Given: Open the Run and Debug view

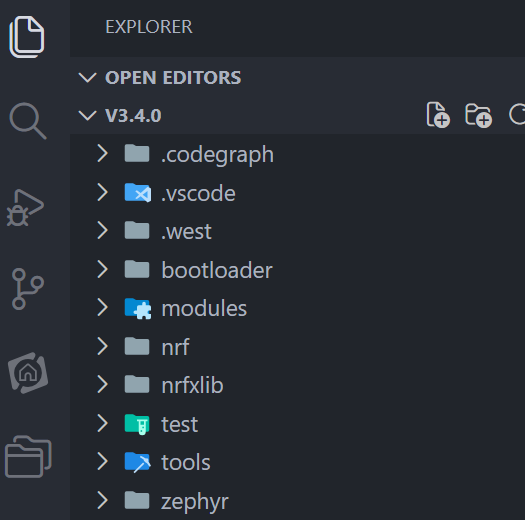Looking at the screenshot, I should [25, 208].
